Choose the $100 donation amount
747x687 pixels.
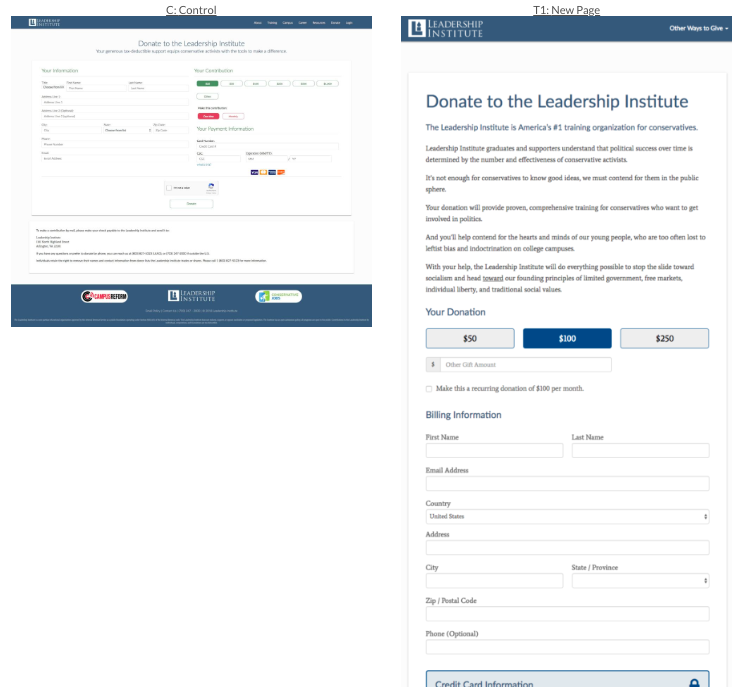click(x=567, y=338)
